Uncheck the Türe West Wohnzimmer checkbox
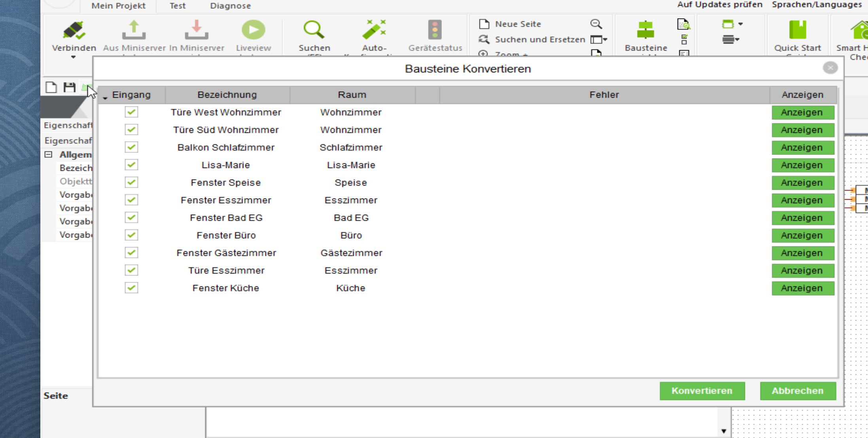 click(x=131, y=112)
